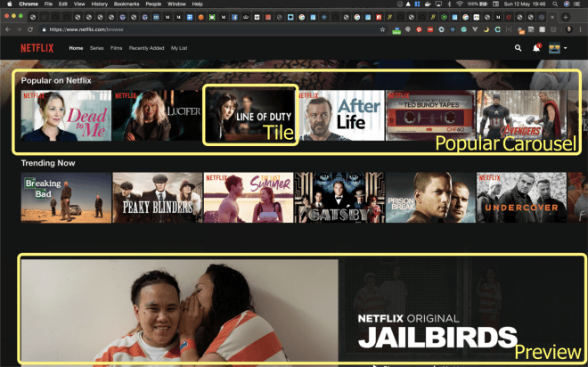588x367 pixels.
Task: Open macOS Spotlight search in the menu bar
Action: pyautogui.click(x=553, y=4)
